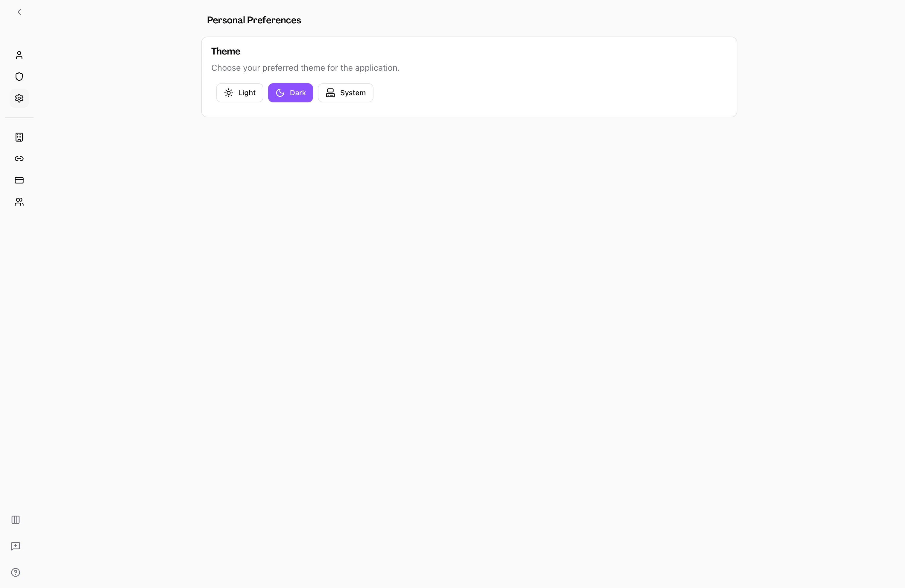Open the feedback message icon
905x588 pixels.
[x=16, y=546]
